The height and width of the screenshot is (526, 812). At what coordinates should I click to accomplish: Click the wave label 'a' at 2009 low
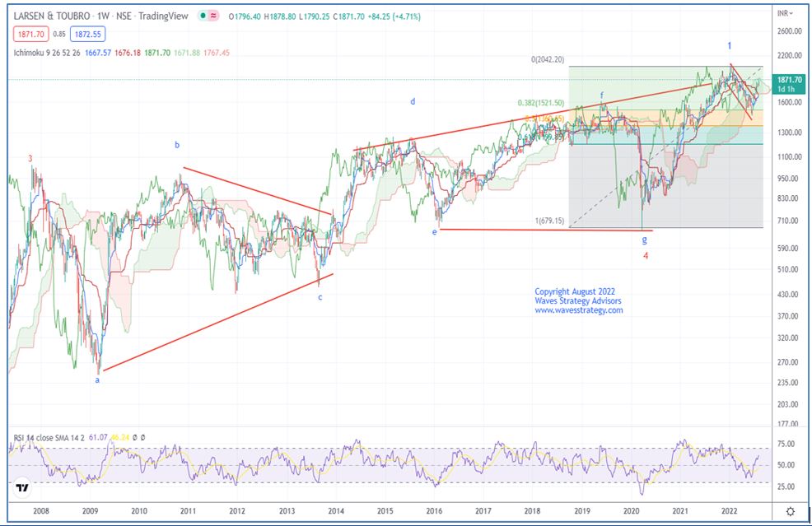tap(97, 380)
